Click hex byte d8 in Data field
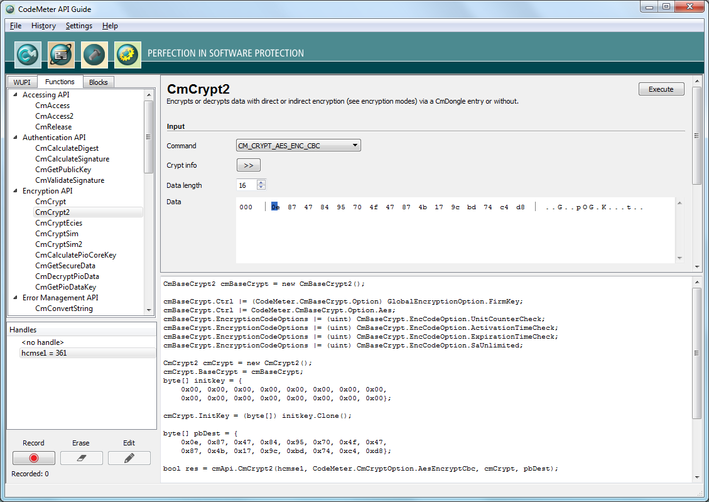The width and height of the screenshot is (709, 502). 520,207
